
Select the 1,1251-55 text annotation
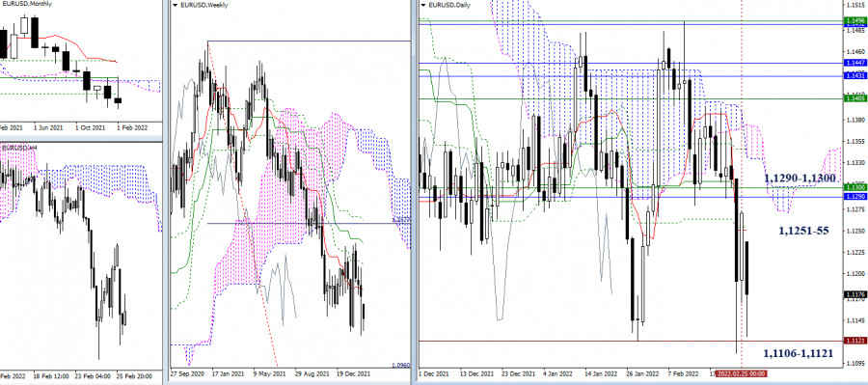tap(803, 231)
